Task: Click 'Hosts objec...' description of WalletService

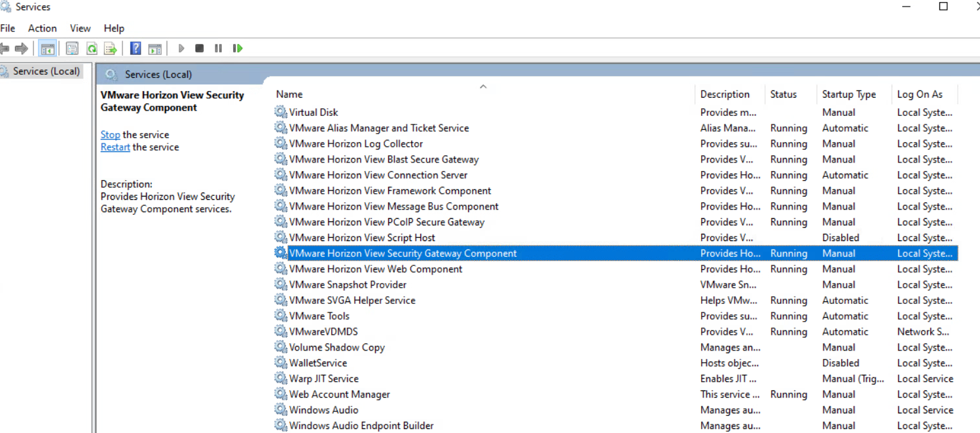Action: (730, 364)
